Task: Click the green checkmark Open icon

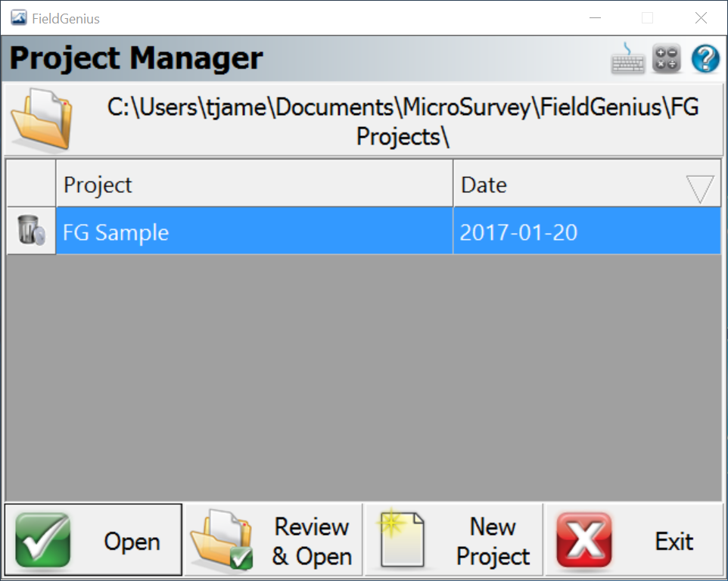Action: pos(42,540)
